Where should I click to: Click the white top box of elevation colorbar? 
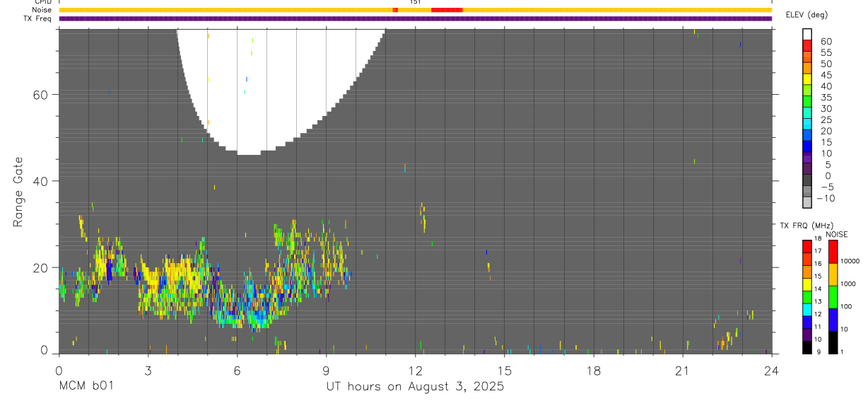(807, 35)
